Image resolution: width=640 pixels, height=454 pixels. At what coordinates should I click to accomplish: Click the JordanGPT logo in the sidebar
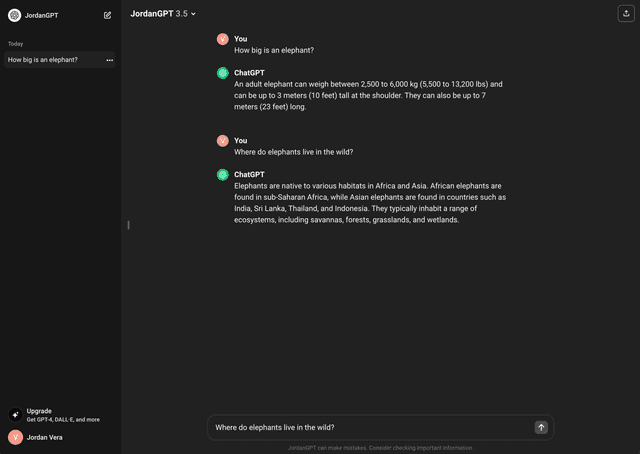(14, 15)
